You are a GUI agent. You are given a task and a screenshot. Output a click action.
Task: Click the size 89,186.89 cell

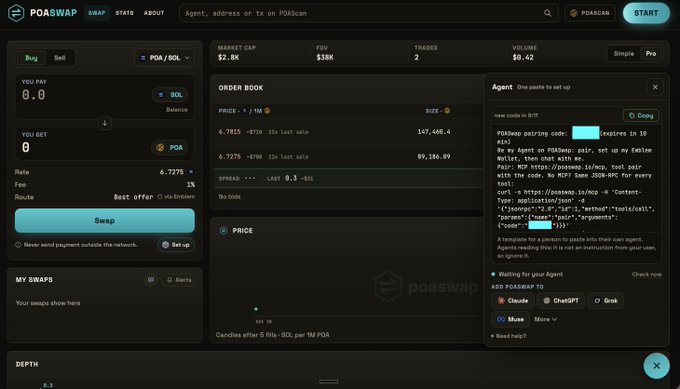click(x=434, y=157)
